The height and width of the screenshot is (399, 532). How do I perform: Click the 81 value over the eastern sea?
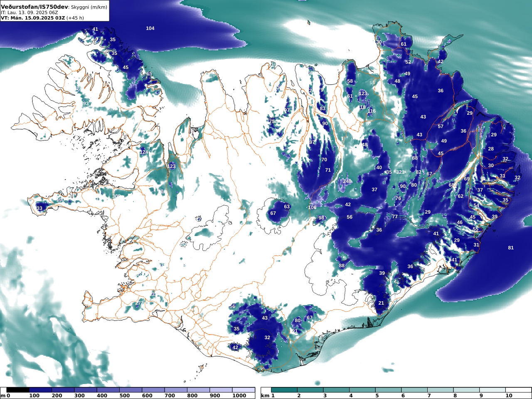pos(511,248)
